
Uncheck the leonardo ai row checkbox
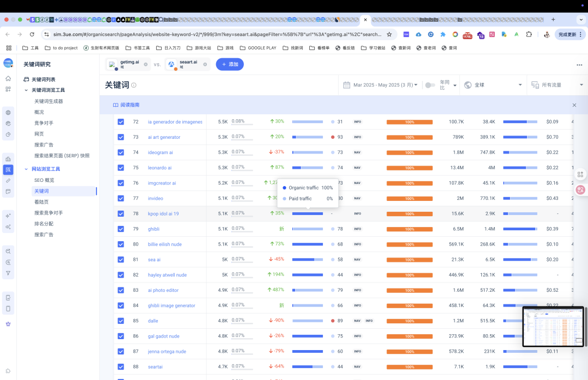point(121,168)
